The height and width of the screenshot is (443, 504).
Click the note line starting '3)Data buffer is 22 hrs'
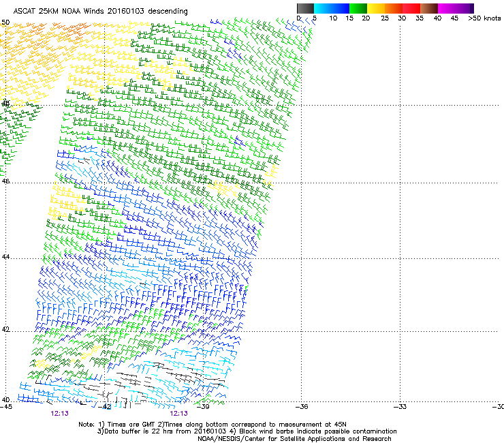click(x=247, y=431)
